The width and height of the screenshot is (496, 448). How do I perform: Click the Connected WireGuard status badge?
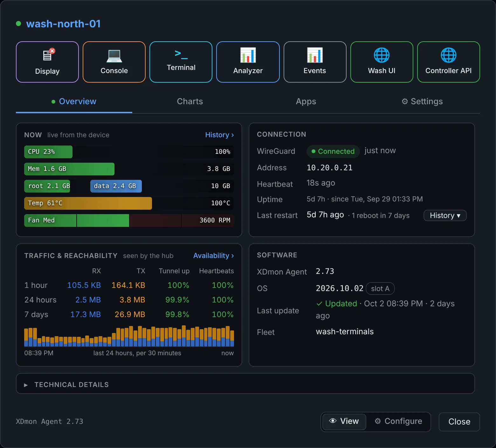pos(333,152)
